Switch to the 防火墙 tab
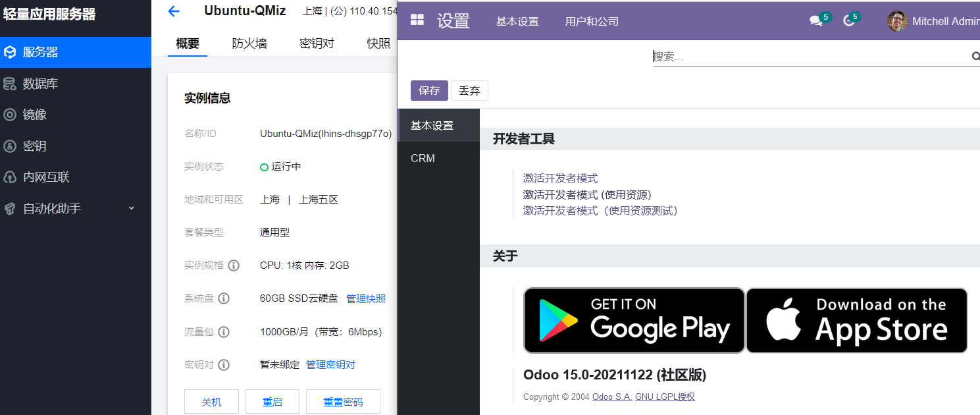Viewport: 980px width, 415px height. click(x=249, y=43)
